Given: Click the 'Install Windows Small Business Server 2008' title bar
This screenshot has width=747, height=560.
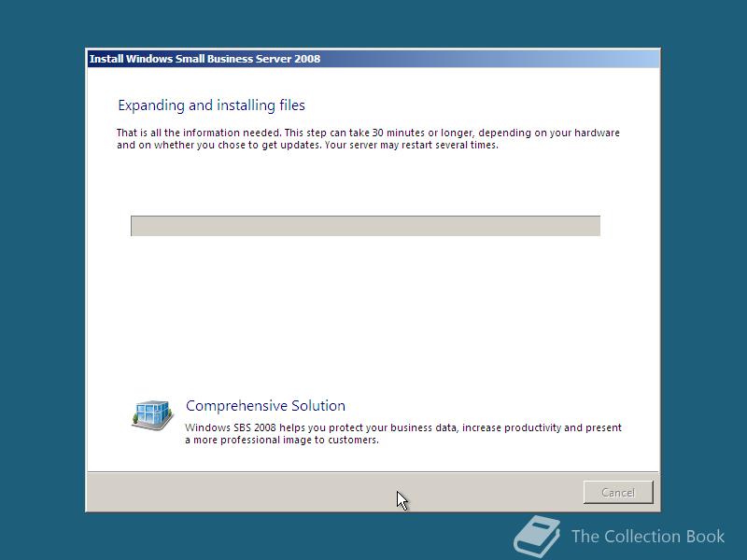Looking at the screenshot, I should [x=373, y=59].
